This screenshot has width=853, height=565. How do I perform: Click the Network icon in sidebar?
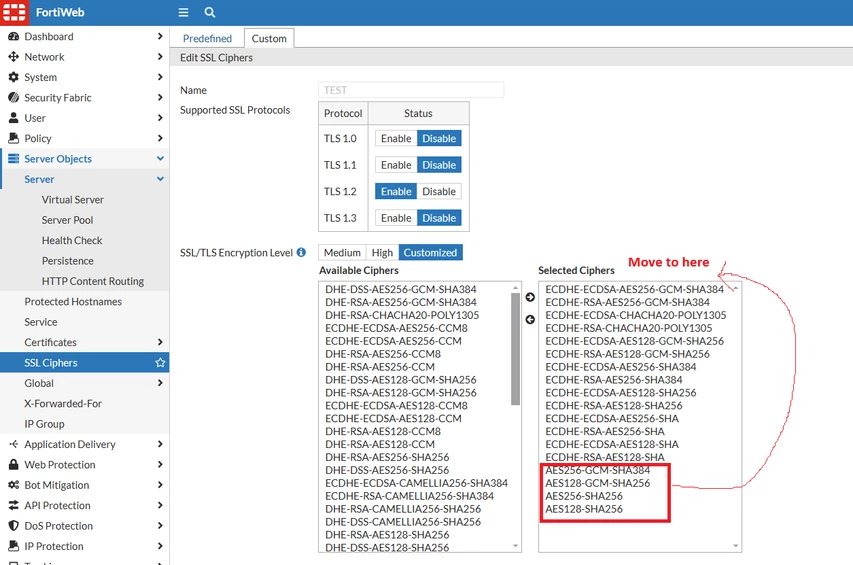pyautogui.click(x=14, y=57)
